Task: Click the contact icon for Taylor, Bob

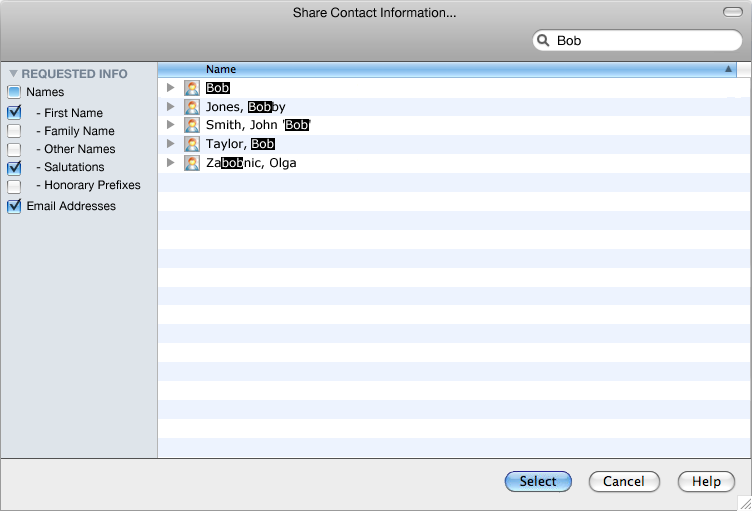Action: [x=192, y=144]
